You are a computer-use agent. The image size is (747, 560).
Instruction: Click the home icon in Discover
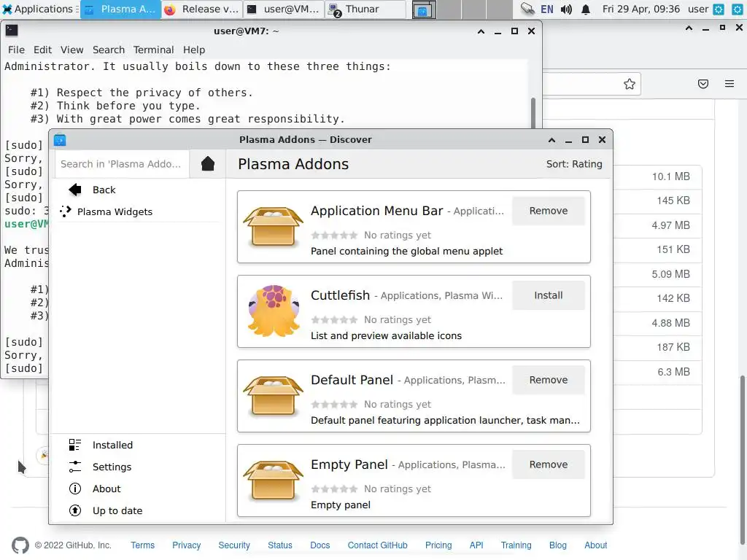click(x=208, y=164)
